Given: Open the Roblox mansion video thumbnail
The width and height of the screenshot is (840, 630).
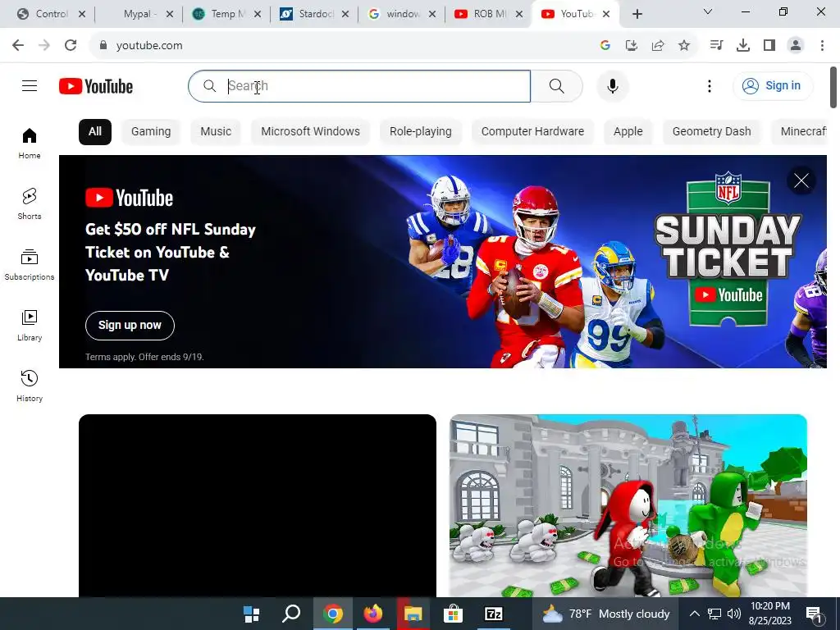Looking at the screenshot, I should tap(628, 505).
